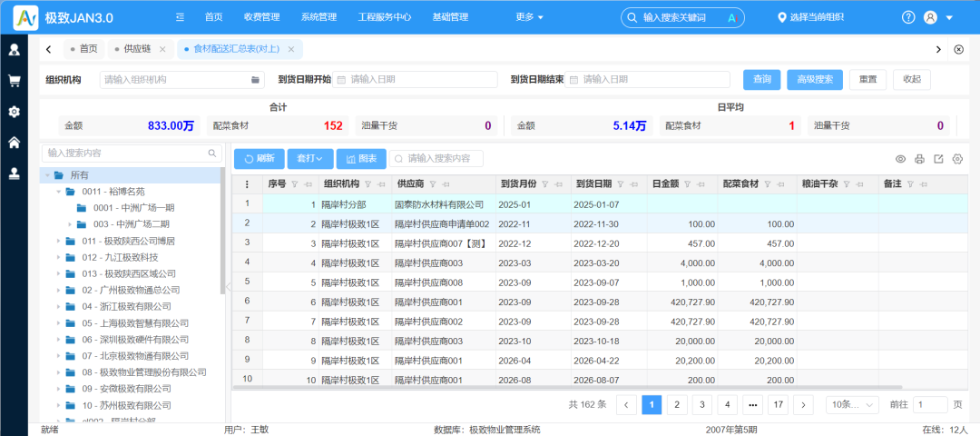Click the print icon above table
This screenshot has width=980, height=436.
click(x=919, y=159)
